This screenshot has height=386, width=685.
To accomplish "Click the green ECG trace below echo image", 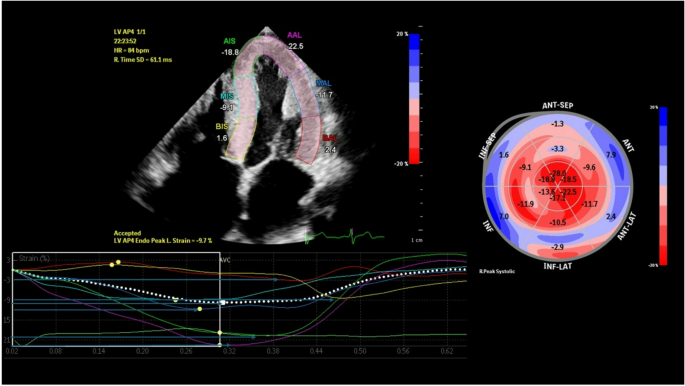I will click(345, 236).
